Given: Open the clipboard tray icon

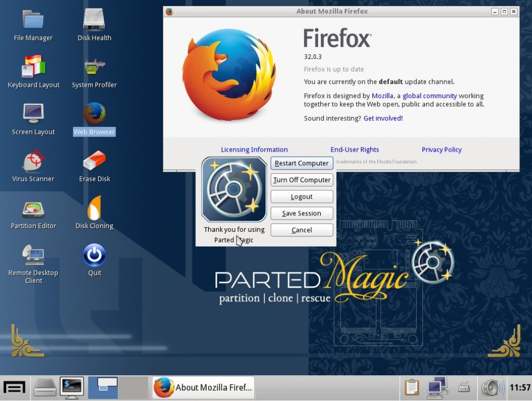Looking at the screenshot, I should pos(411,387).
